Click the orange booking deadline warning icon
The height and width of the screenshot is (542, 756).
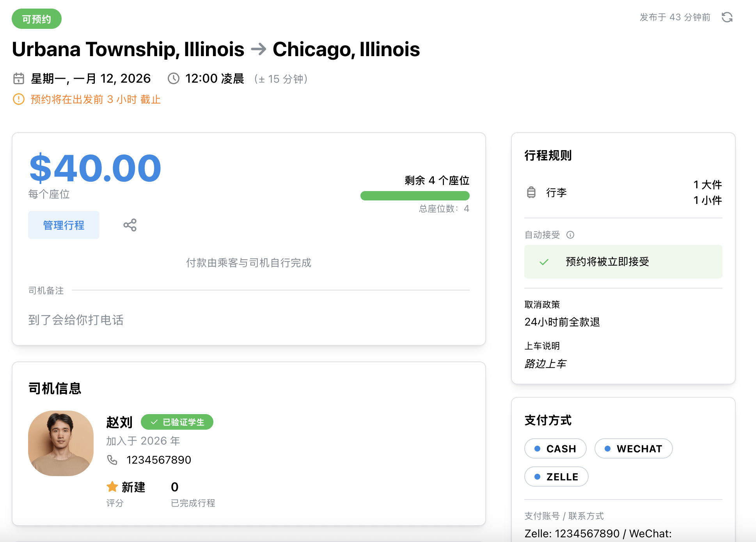click(x=19, y=99)
